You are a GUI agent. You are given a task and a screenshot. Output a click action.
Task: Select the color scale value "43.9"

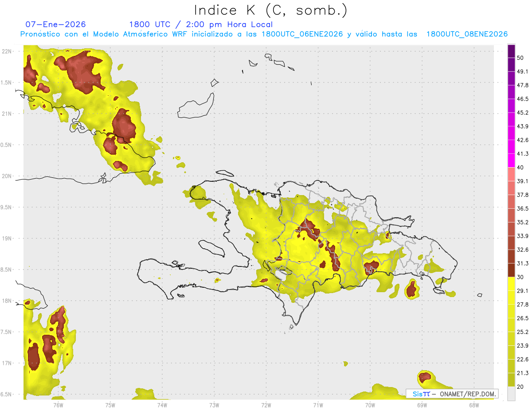click(523, 126)
